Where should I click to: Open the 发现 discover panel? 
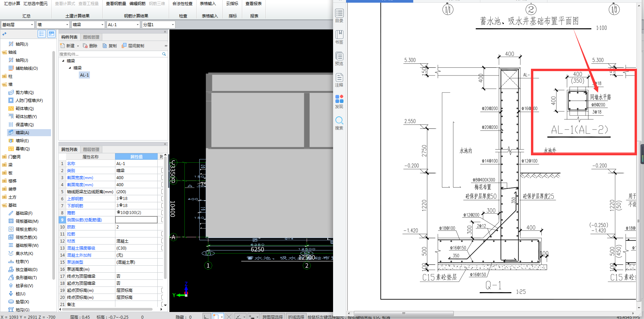pos(339,102)
